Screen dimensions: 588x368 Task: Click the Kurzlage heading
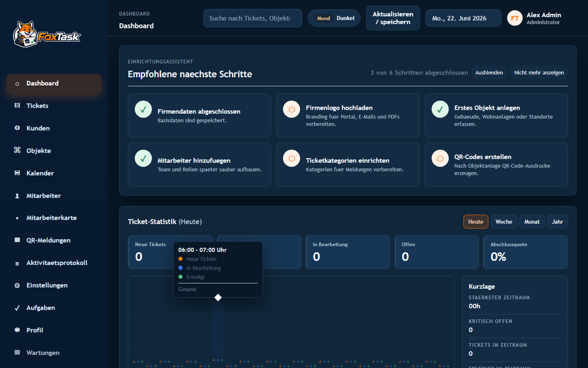coord(481,286)
